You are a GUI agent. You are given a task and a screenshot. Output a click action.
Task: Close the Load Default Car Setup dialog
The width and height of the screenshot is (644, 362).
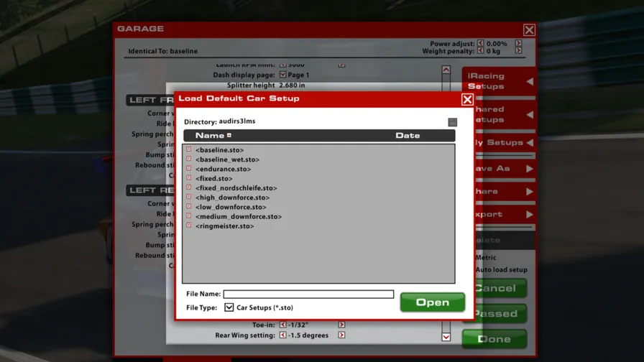(467, 99)
